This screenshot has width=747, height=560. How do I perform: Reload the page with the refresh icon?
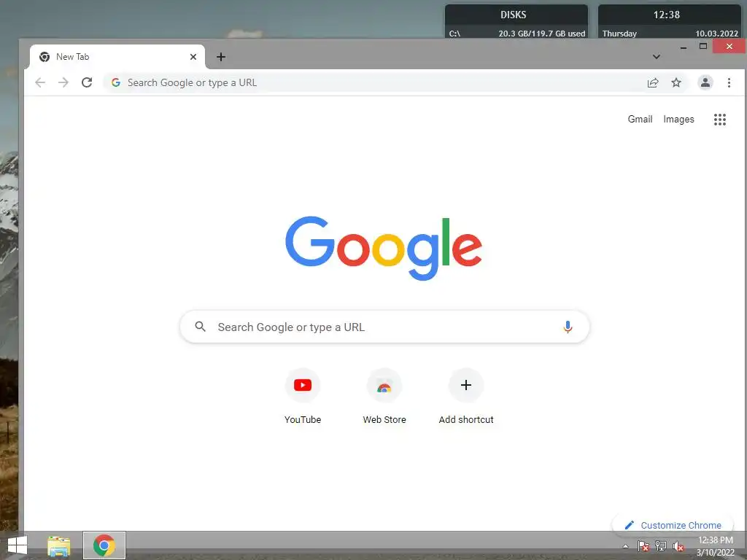87,82
